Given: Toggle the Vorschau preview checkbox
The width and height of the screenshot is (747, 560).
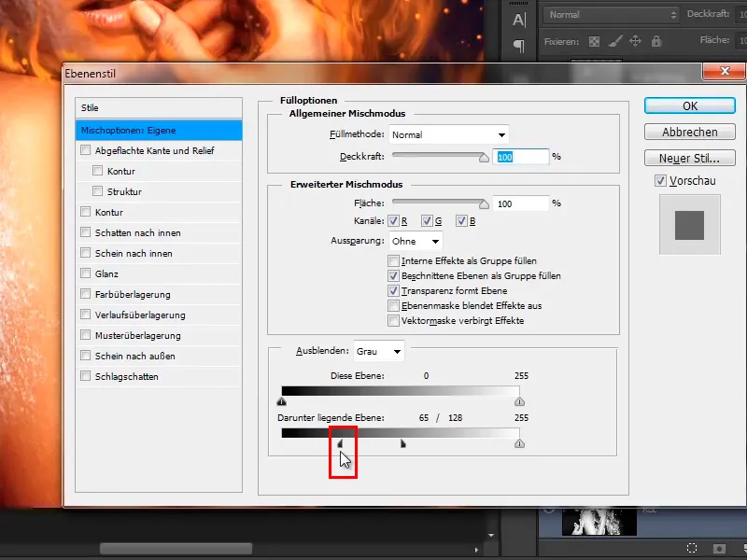Looking at the screenshot, I should pyautogui.click(x=660, y=181).
